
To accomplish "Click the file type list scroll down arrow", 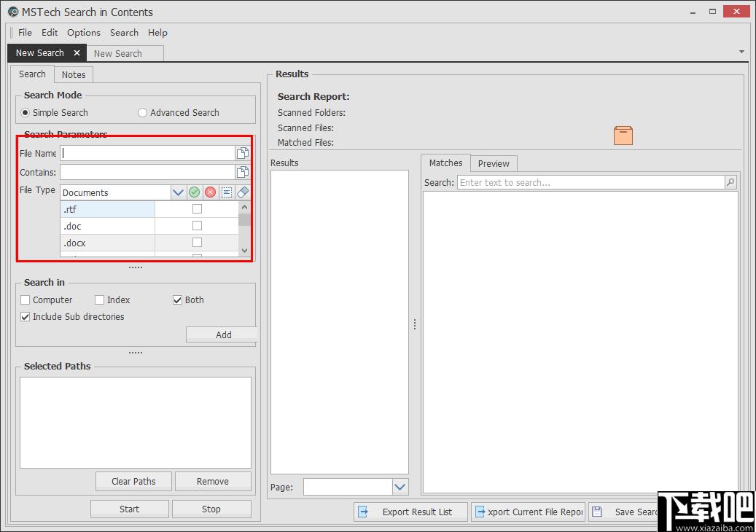I will (244, 250).
